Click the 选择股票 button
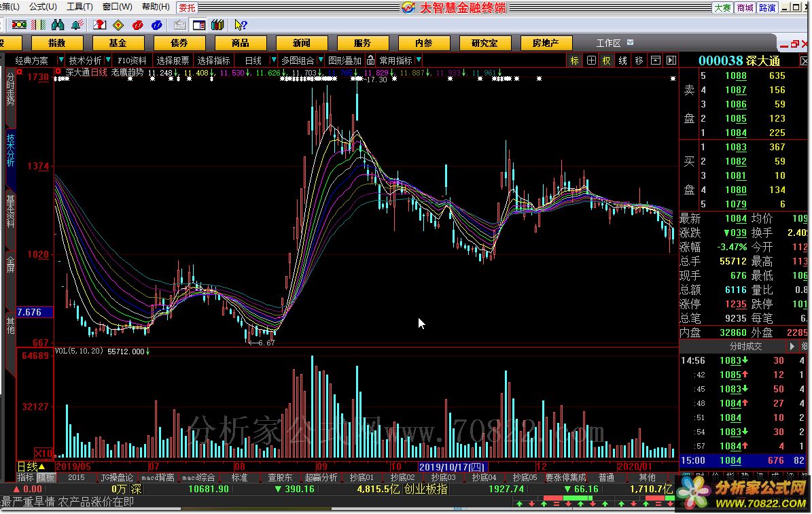Image resolution: width=812 pixels, height=514 pixels. point(173,61)
